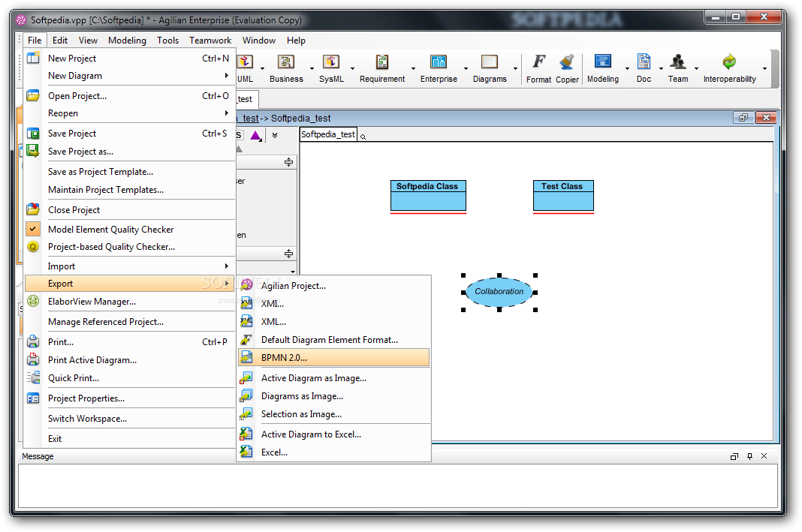The image size is (802, 532).
Task: Pin the Message panel
Action: pos(750,456)
